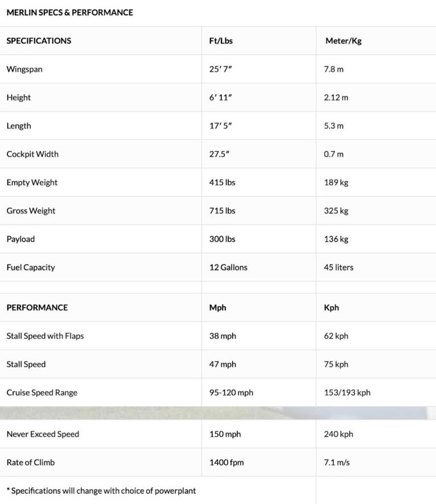The height and width of the screenshot is (504, 436).
Task: Click the Payload row label
Action: pos(20,240)
